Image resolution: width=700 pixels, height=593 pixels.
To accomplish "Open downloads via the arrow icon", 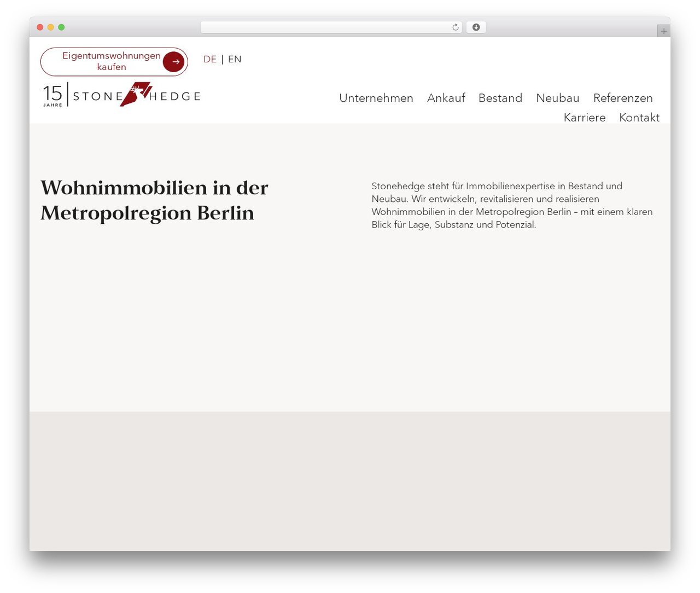I will [x=476, y=27].
